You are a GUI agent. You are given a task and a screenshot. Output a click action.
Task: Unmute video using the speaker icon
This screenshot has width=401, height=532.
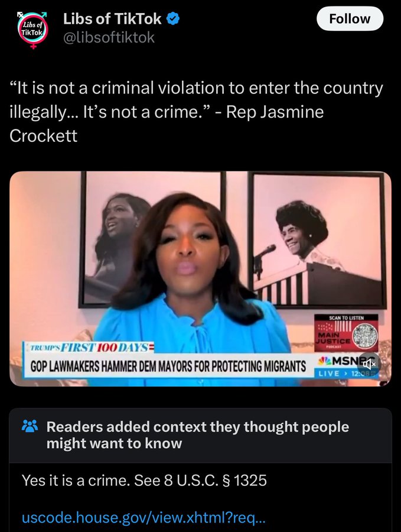(x=369, y=364)
